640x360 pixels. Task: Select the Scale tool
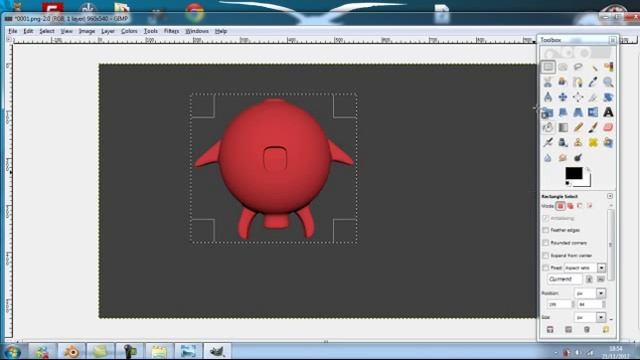[548, 112]
